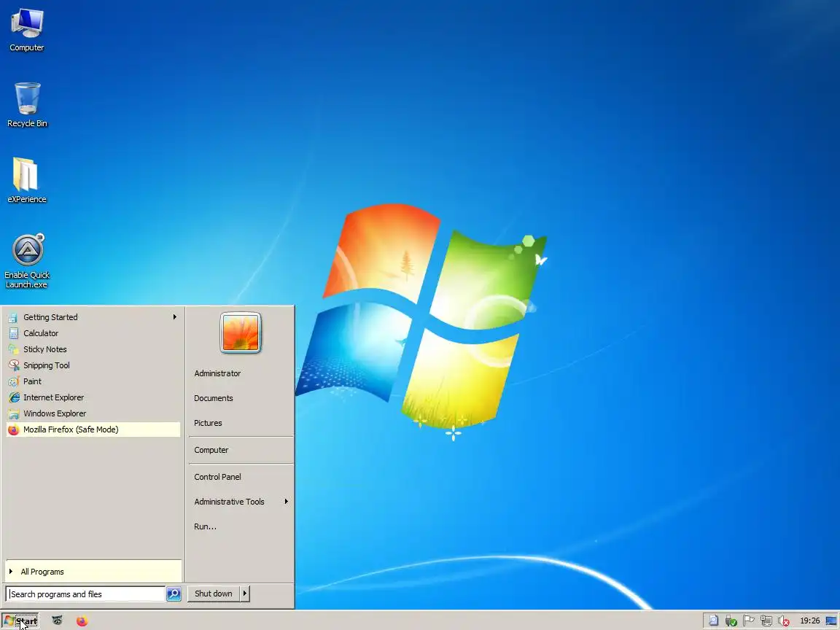Click the Sticky Notes icon
Image resolution: width=840 pixels, height=630 pixels.
tap(13, 349)
